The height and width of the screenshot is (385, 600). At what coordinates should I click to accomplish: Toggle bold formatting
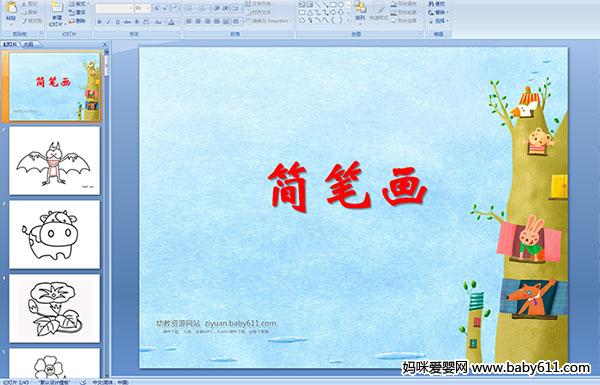point(99,22)
